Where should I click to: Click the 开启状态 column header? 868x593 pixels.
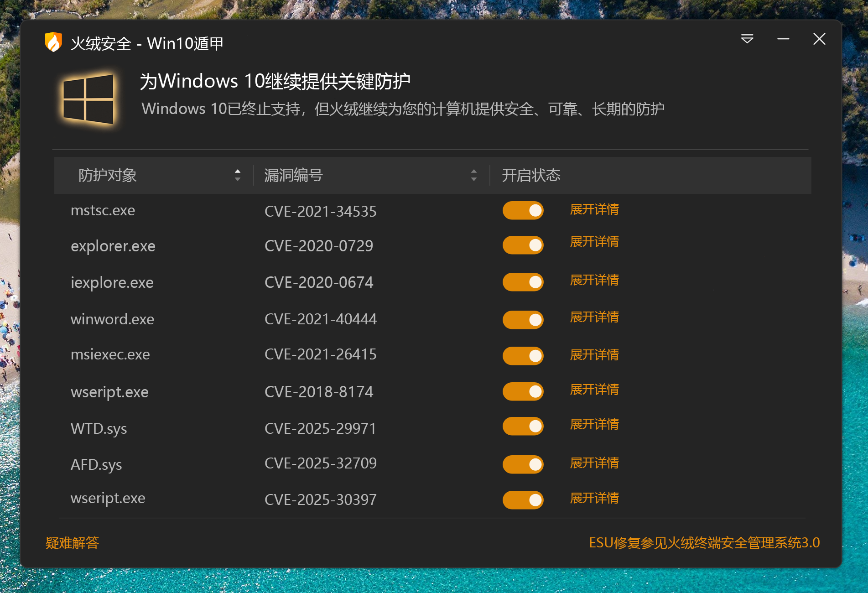531,175
